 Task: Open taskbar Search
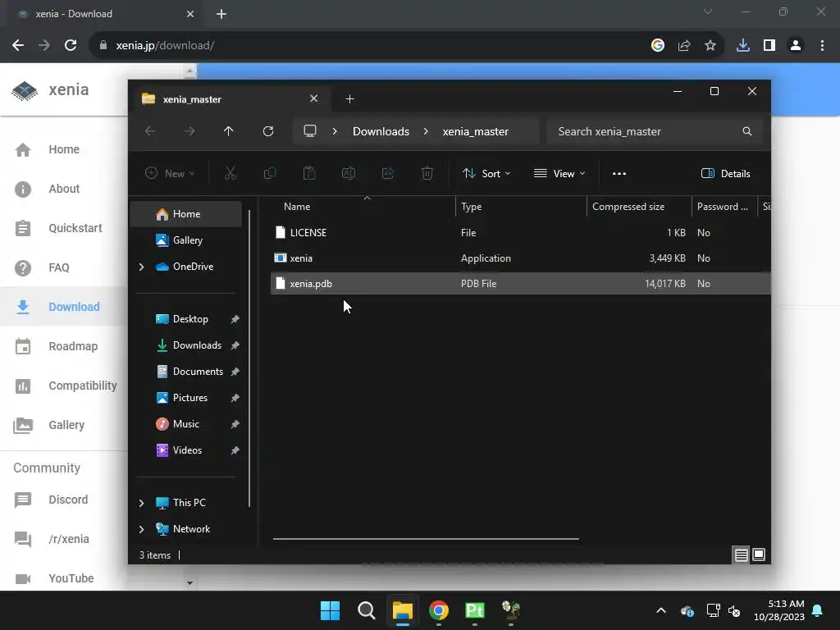coord(367,610)
